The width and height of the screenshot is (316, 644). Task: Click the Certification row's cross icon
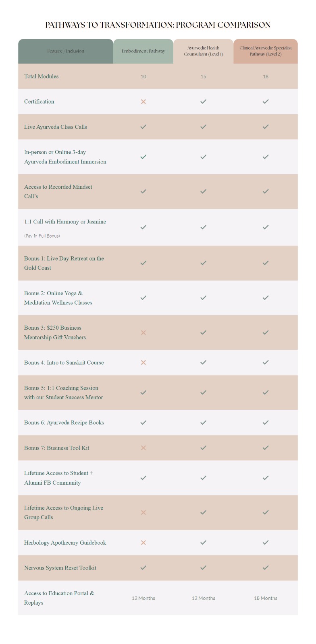143,102
